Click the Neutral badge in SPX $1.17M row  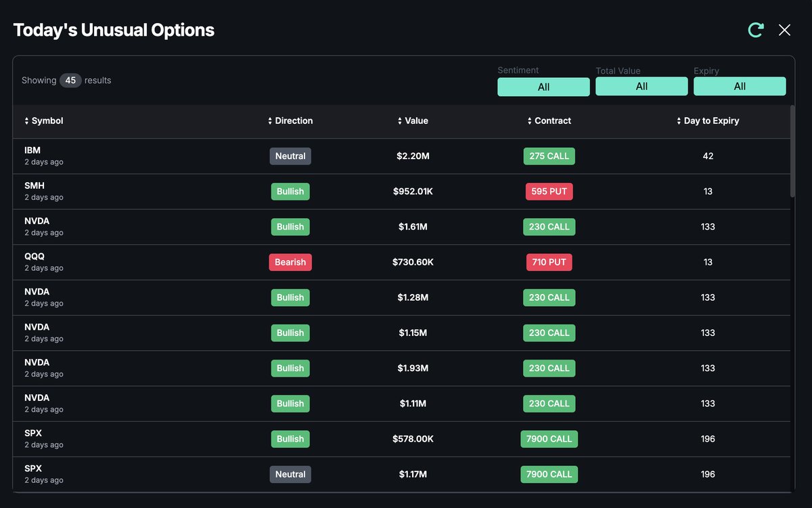pos(290,474)
